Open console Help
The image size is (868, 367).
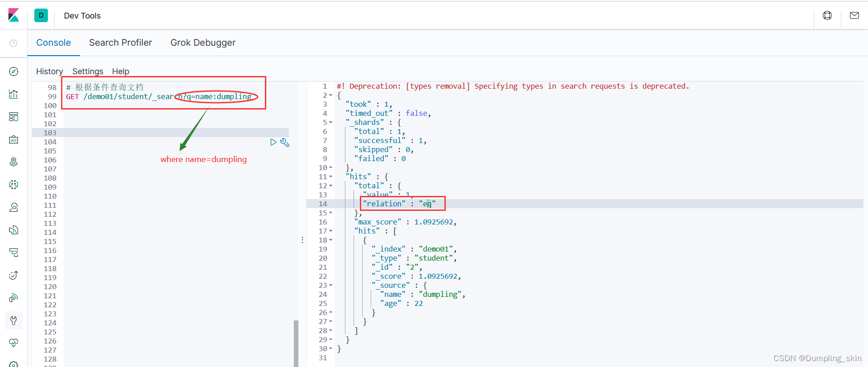coord(121,71)
